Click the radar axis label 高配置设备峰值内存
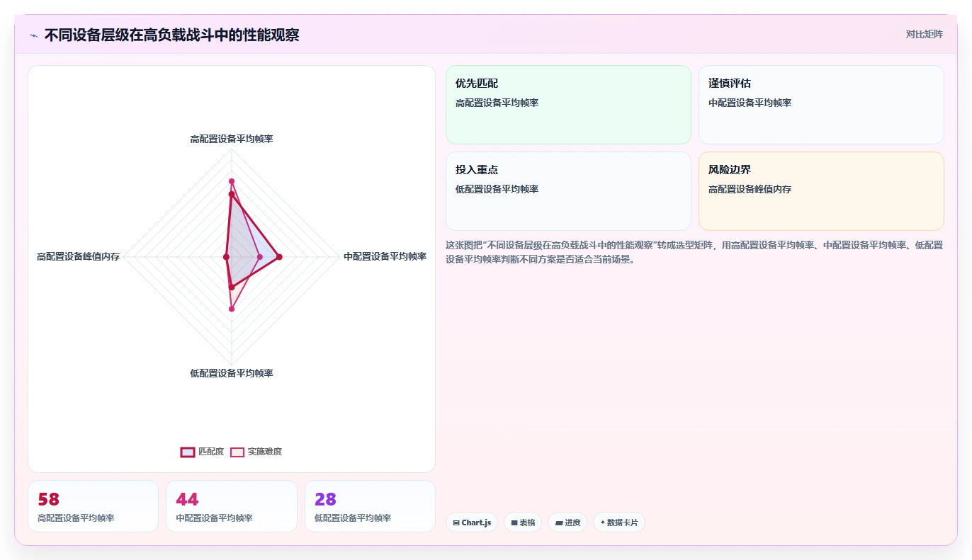The width and height of the screenshot is (972, 560). [78, 257]
